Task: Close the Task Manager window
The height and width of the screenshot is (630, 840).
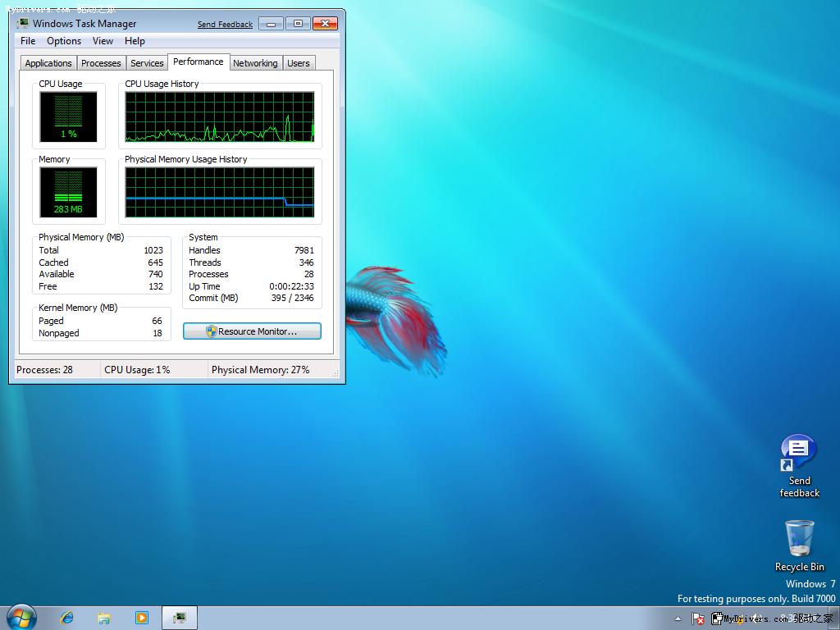Action: click(325, 24)
